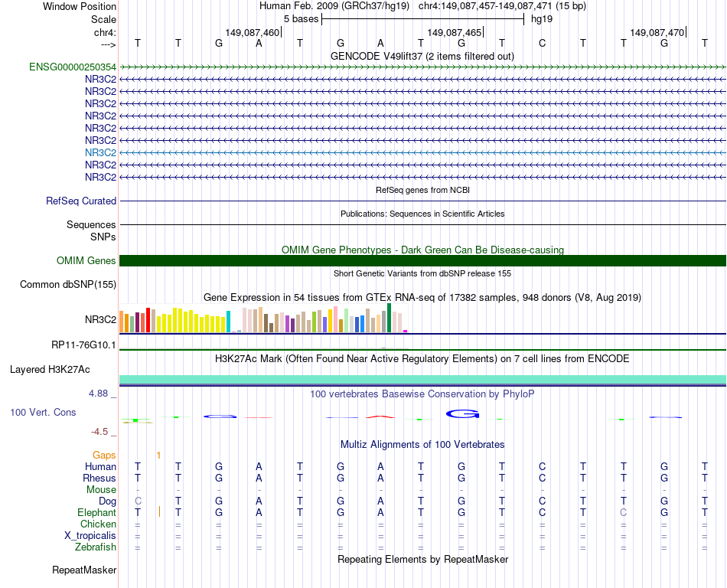Click the '100 Vert. Cons' track label
Viewport: 727px width, 588px height.
tap(43, 412)
